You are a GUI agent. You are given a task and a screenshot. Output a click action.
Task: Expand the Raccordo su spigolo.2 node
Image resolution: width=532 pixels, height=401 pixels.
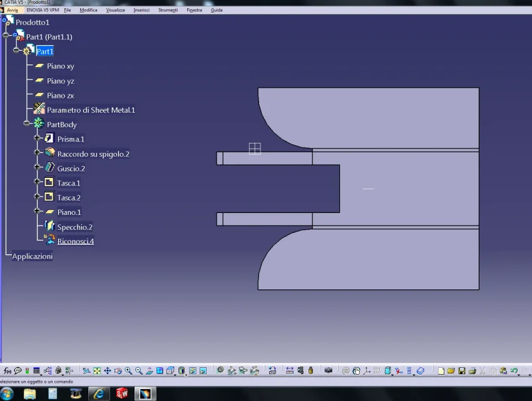[37, 152]
